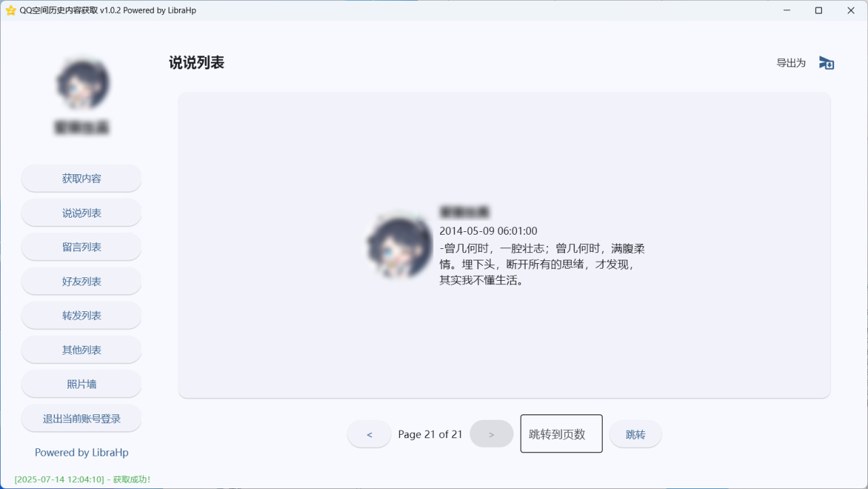Click the 跳转 jump button
This screenshot has width=868, height=489.
tap(635, 434)
